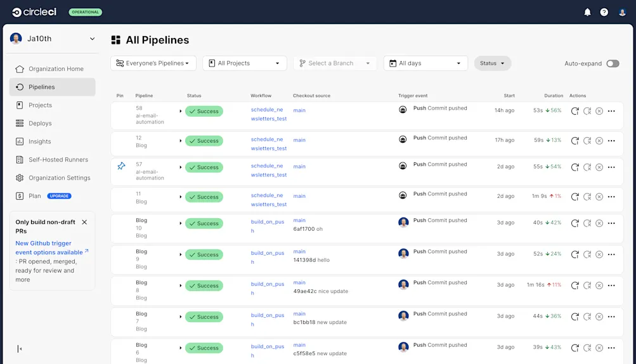Viewport: 636px width, 364px height.
Task: Click committer avatar for Blog pipeline 10
Action: click(403, 223)
